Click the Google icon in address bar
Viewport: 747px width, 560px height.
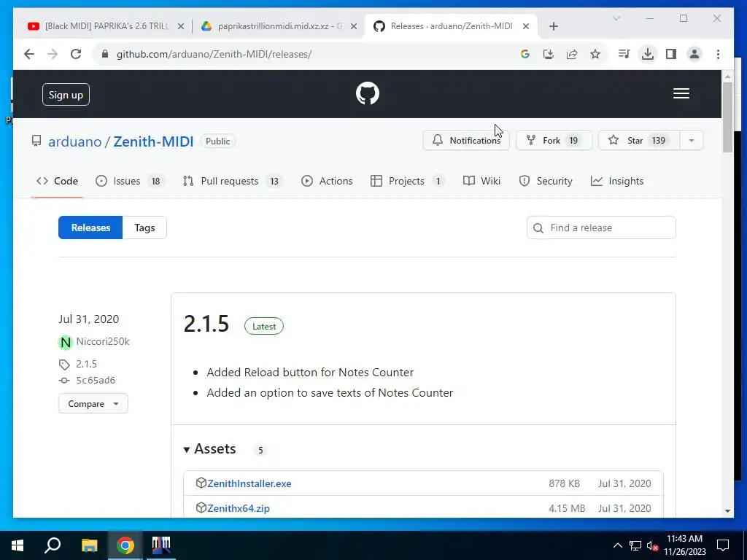click(x=525, y=54)
